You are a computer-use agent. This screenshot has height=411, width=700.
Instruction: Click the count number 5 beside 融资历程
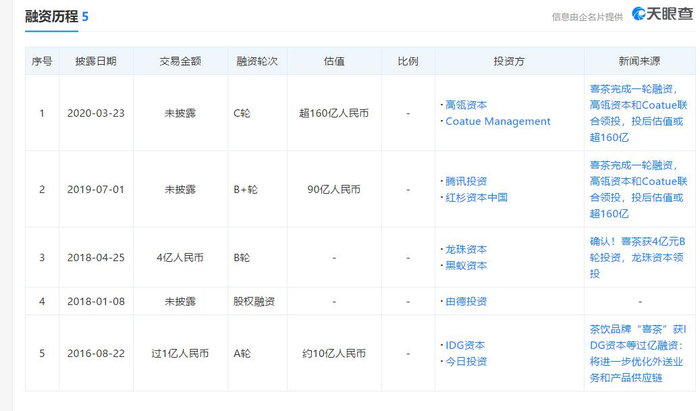(85, 17)
